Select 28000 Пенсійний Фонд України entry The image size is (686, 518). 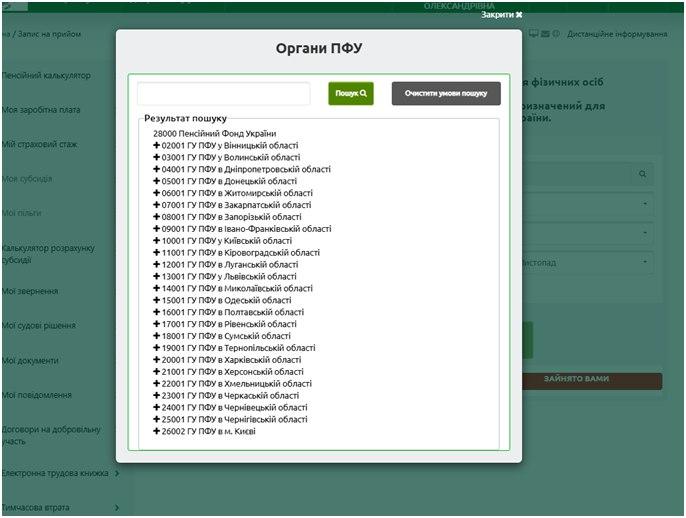(x=214, y=133)
